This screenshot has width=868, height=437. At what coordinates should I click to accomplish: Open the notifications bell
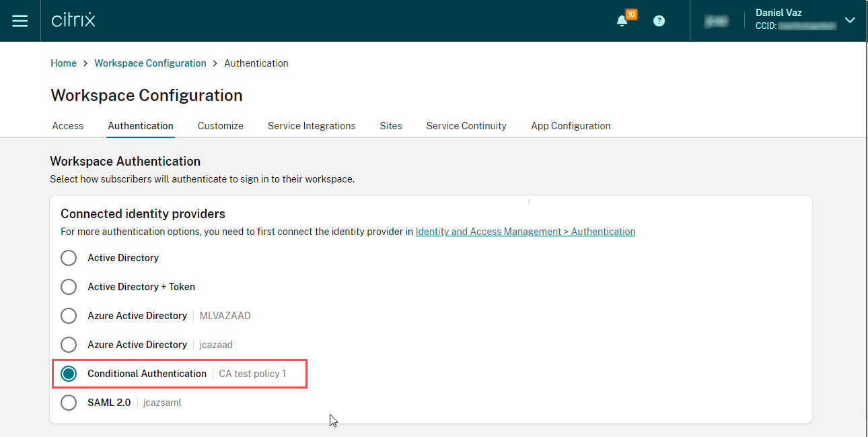pyautogui.click(x=622, y=21)
